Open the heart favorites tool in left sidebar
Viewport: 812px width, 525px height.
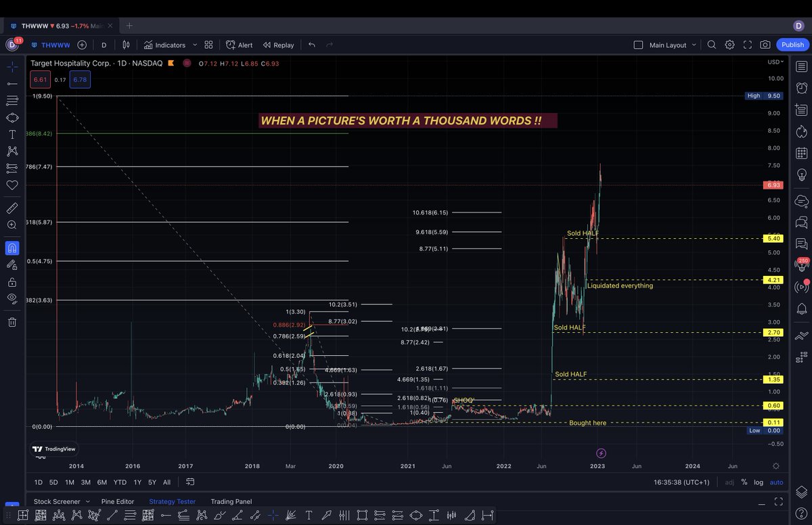(x=12, y=185)
